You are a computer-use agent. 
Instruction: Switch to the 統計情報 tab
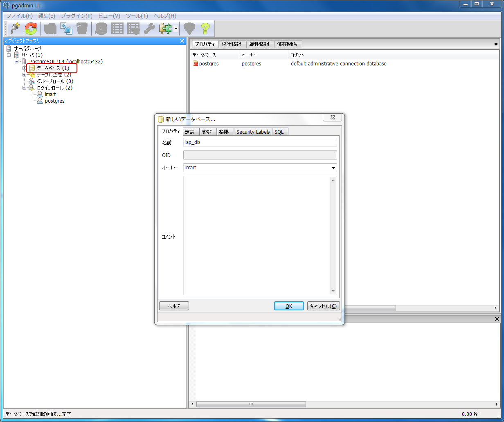pos(232,44)
